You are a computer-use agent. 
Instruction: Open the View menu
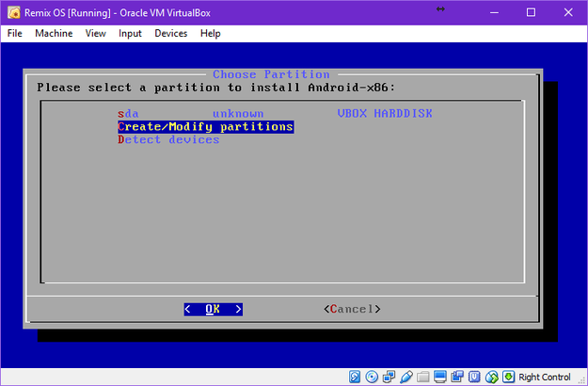(95, 33)
